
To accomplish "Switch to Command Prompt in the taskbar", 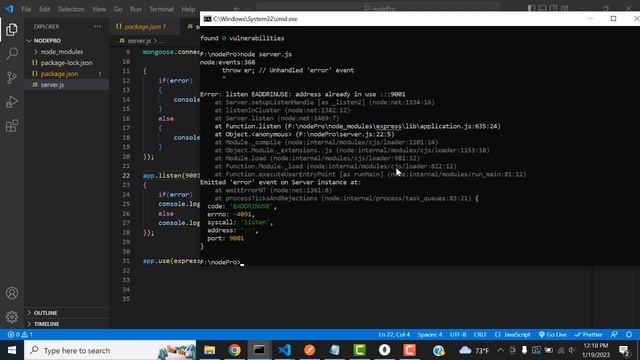I will click(260, 350).
